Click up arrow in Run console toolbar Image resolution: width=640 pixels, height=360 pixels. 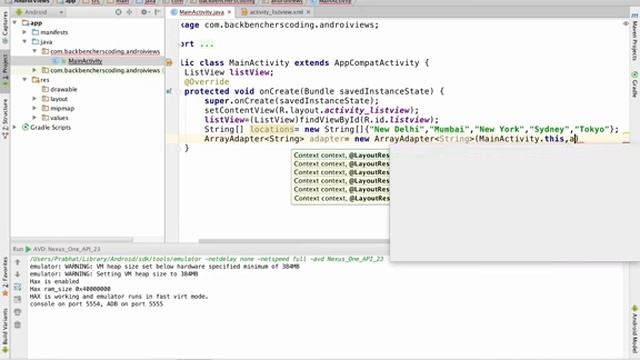[x=18, y=262]
